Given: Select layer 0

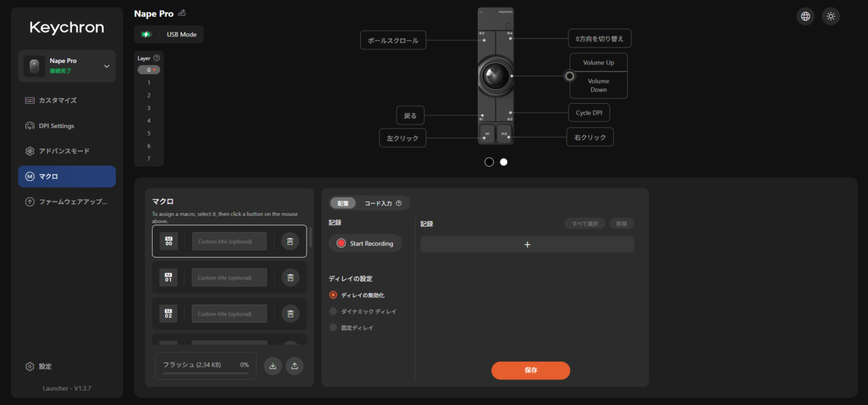Looking at the screenshot, I should (x=149, y=70).
